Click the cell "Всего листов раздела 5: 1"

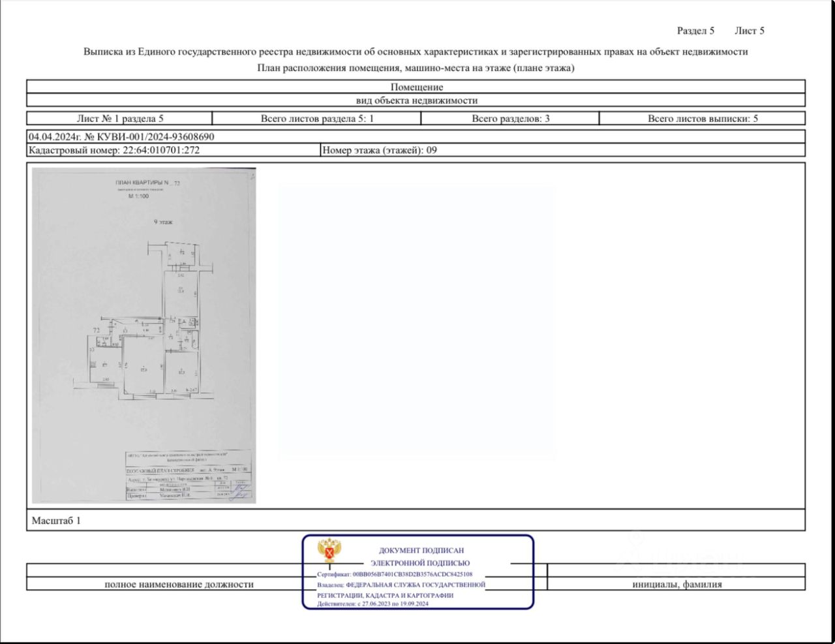(317, 119)
